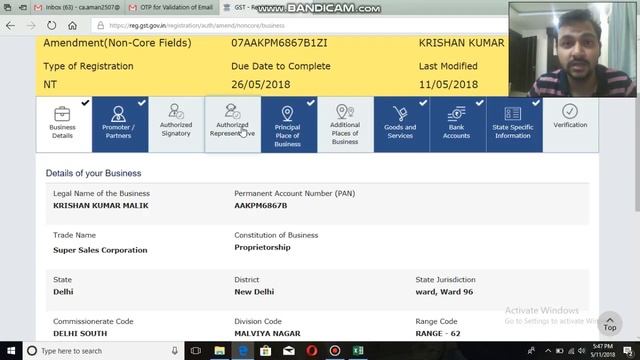Click the State value Delhi
Image resolution: width=640 pixels, height=360 pixels.
coord(63,292)
